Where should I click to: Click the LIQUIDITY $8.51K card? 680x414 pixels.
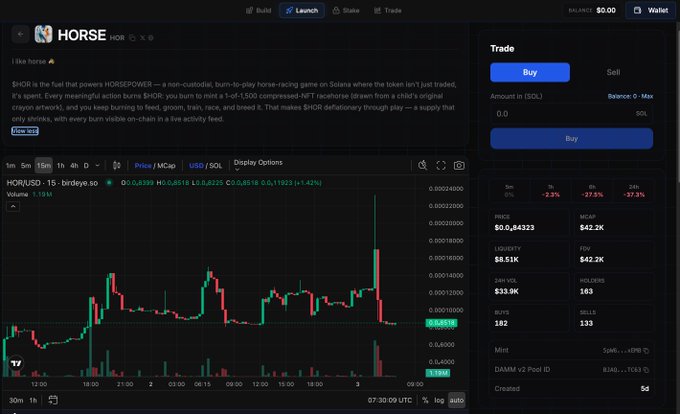[530, 254]
